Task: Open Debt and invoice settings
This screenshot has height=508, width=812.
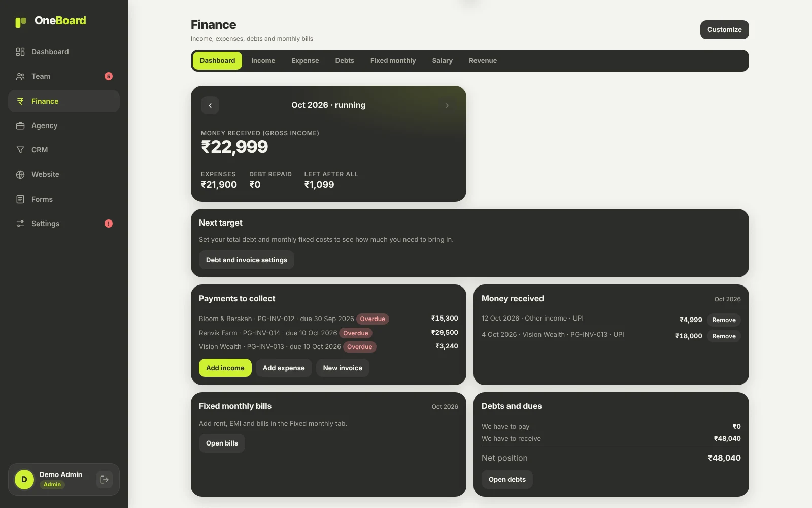Action: pos(246,260)
